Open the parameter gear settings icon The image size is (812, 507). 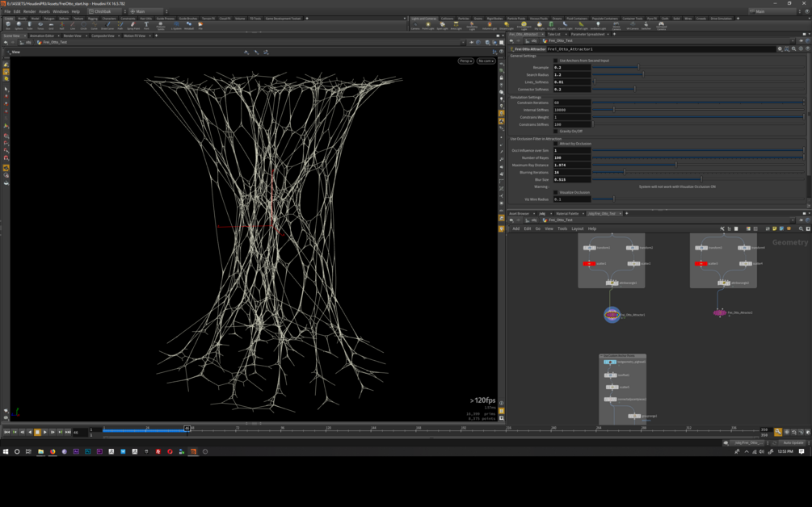click(x=780, y=49)
